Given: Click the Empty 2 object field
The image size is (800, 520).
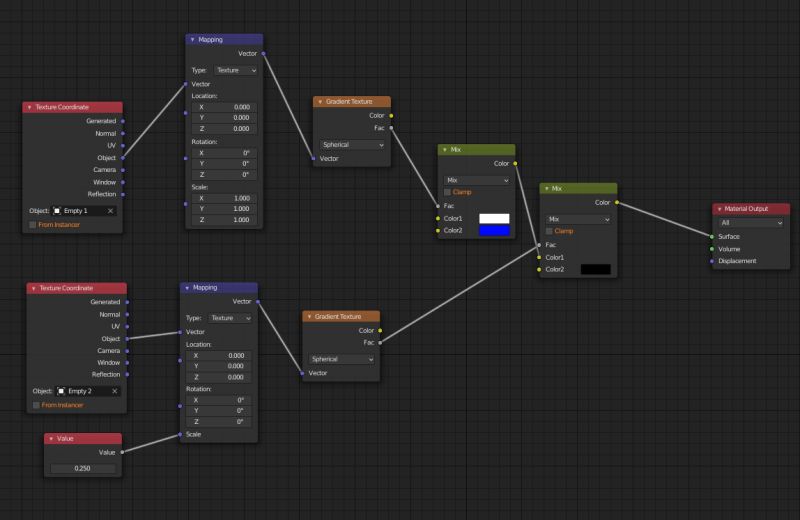Looking at the screenshot, I should pos(89,391).
